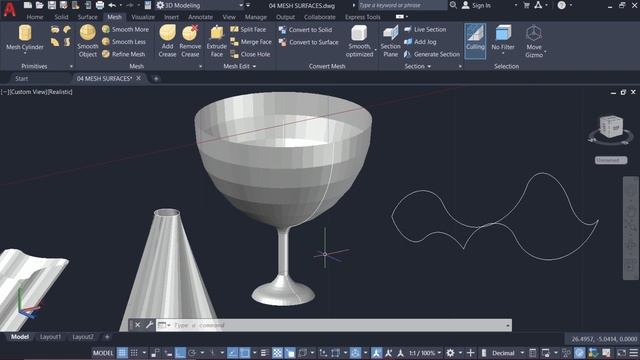
Task: Toggle polar tracking in status bar
Action: point(192,353)
